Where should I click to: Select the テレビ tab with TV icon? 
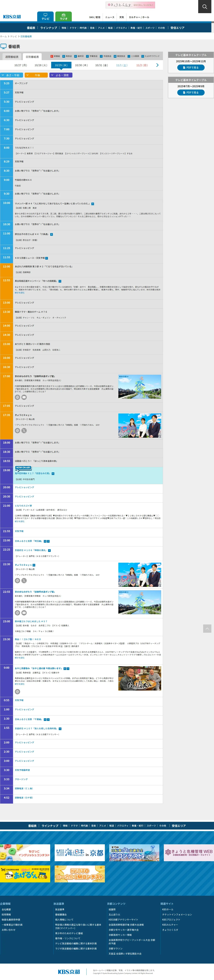45,17
